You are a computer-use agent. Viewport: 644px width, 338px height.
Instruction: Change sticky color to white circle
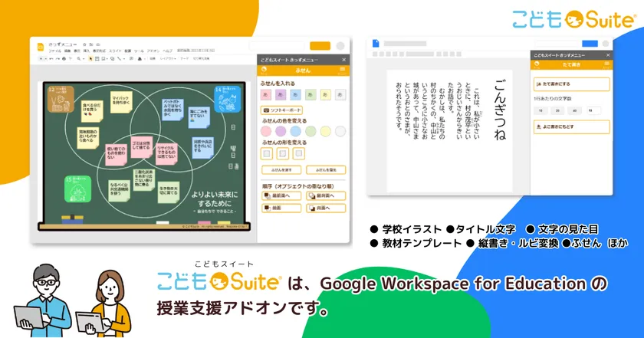pyautogui.click(x=340, y=131)
